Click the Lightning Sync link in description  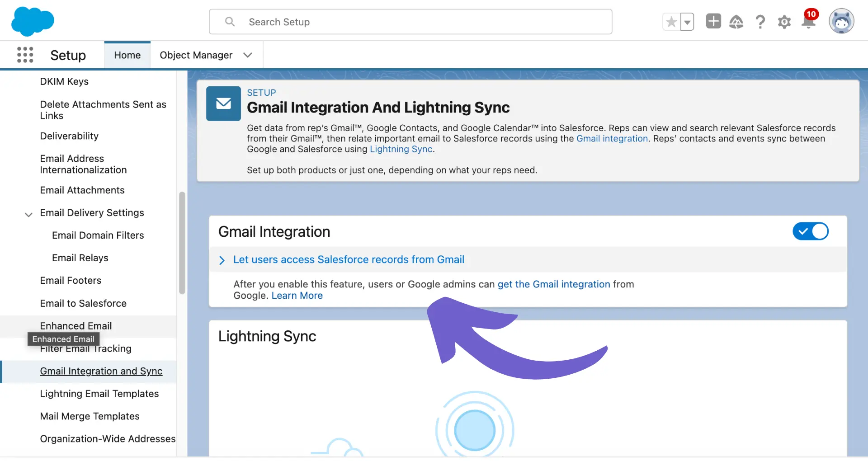point(401,149)
